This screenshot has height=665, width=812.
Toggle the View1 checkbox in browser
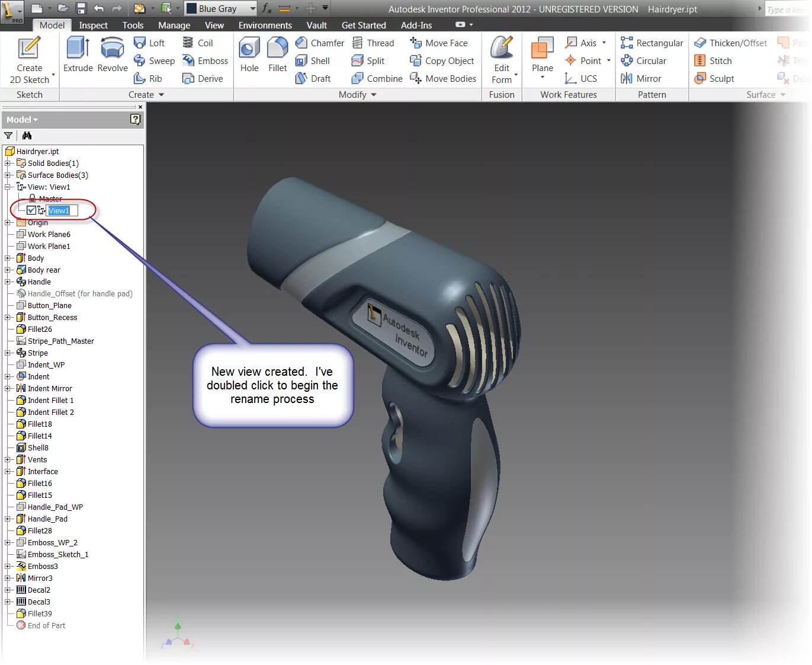[31, 210]
